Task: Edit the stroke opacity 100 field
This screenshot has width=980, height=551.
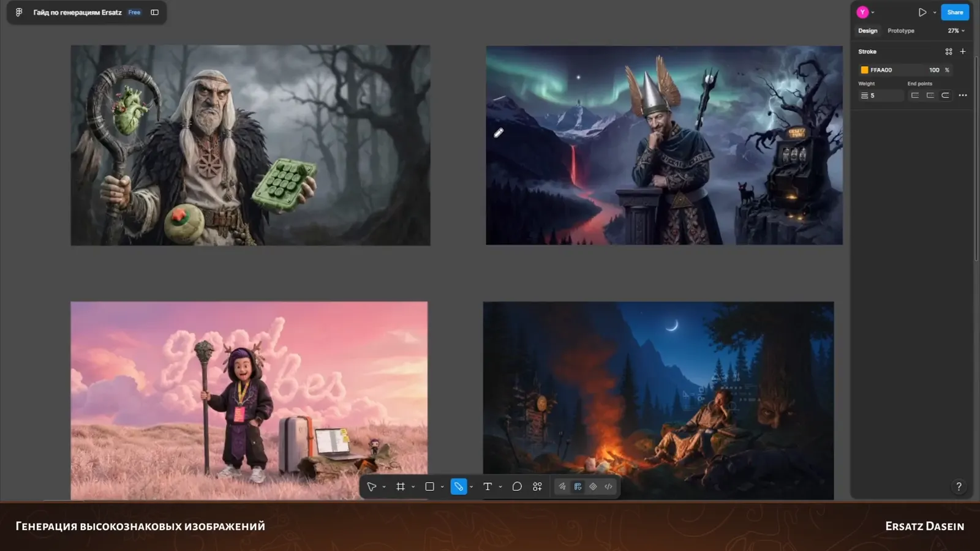Action: pyautogui.click(x=934, y=70)
